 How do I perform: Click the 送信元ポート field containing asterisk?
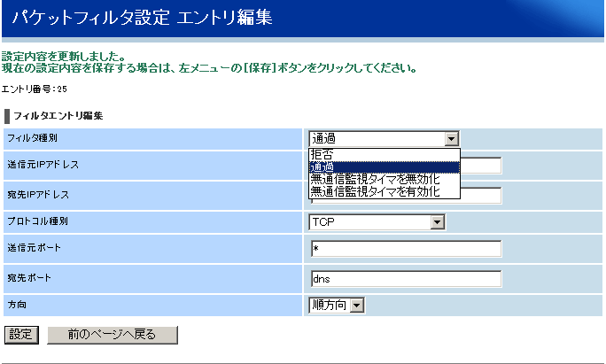[406, 249]
